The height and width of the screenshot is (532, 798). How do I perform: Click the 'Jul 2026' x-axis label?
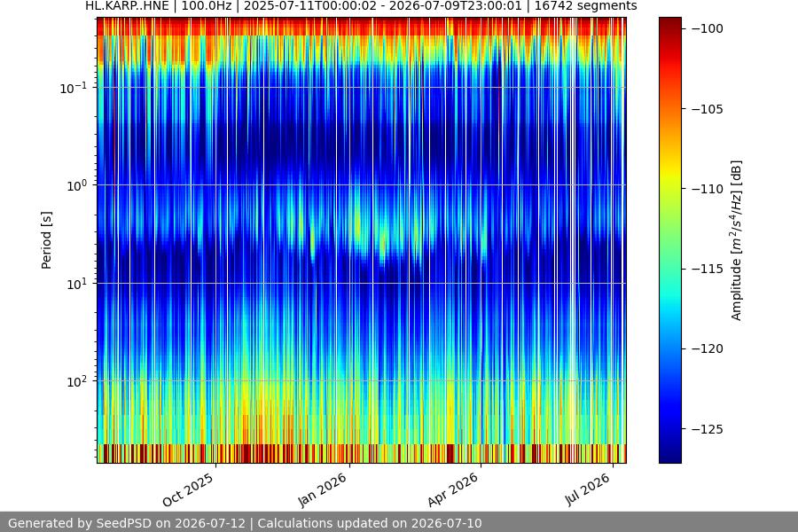(x=587, y=489)
